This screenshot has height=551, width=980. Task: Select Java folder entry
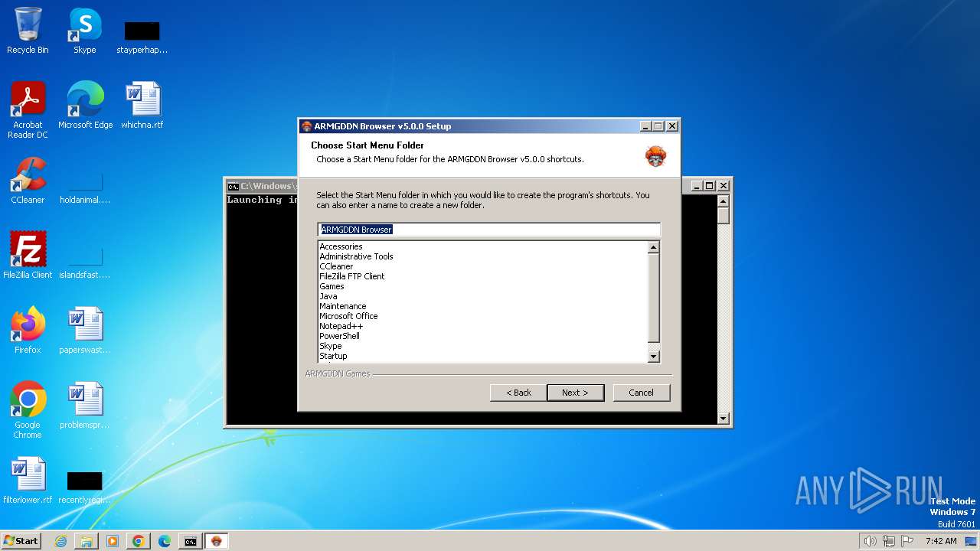pyautogui.click(x=328, y=296)
